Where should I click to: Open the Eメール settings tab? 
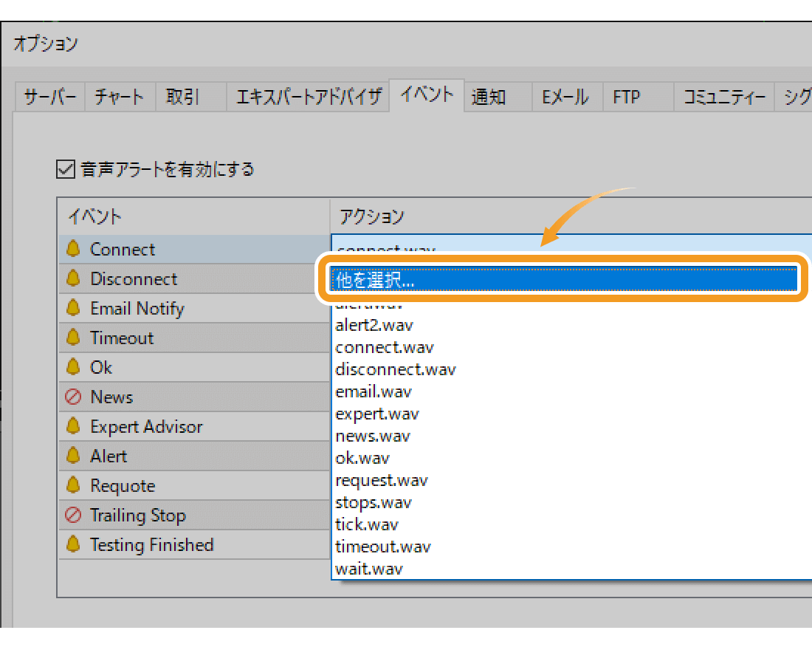tap(566, 96)
